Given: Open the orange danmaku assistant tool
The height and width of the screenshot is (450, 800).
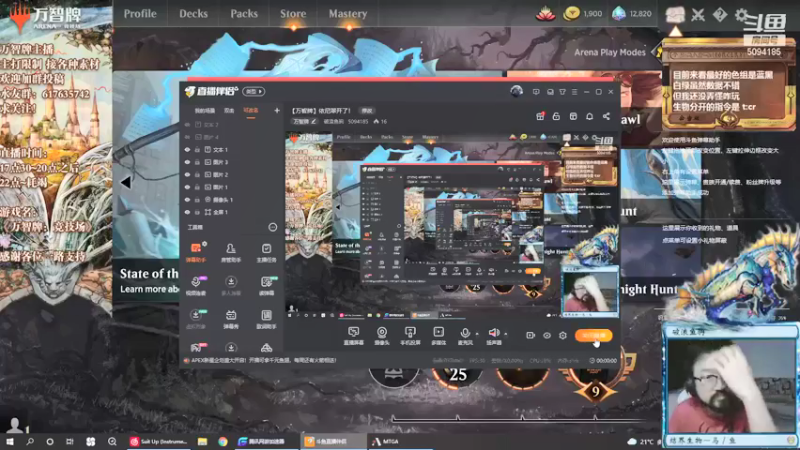Looking at the screenshot, I should (x=196, y=253).
